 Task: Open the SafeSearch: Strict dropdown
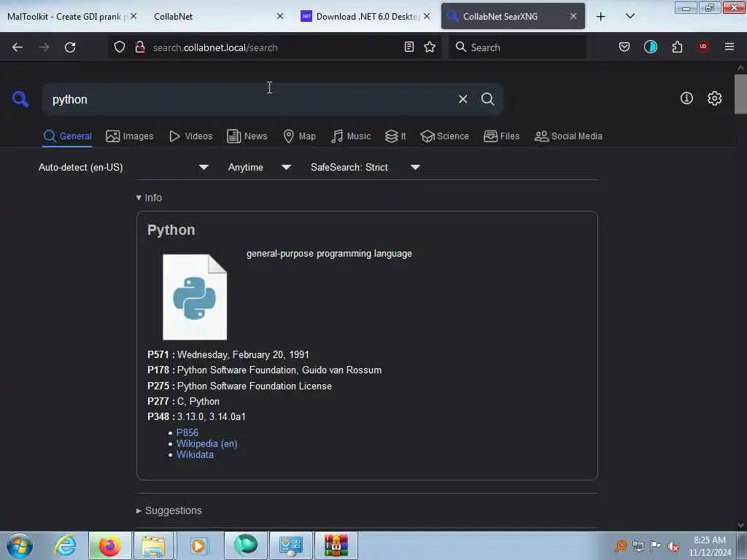(365, 167)
